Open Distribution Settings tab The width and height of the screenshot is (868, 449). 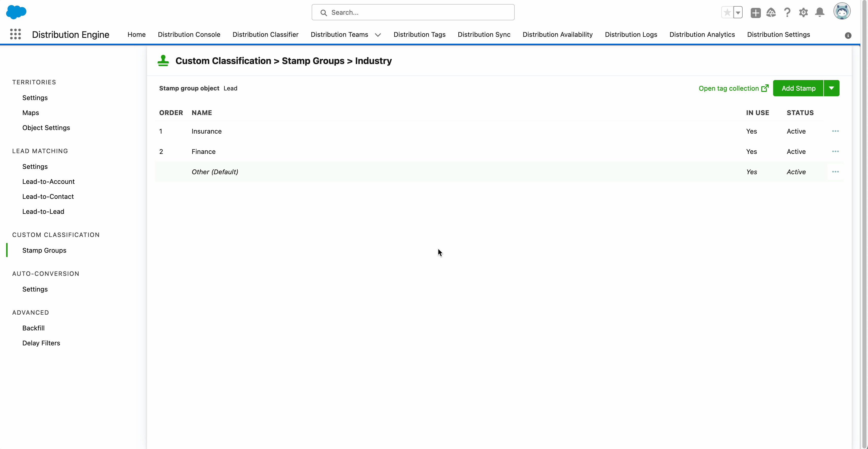[778, 34]
